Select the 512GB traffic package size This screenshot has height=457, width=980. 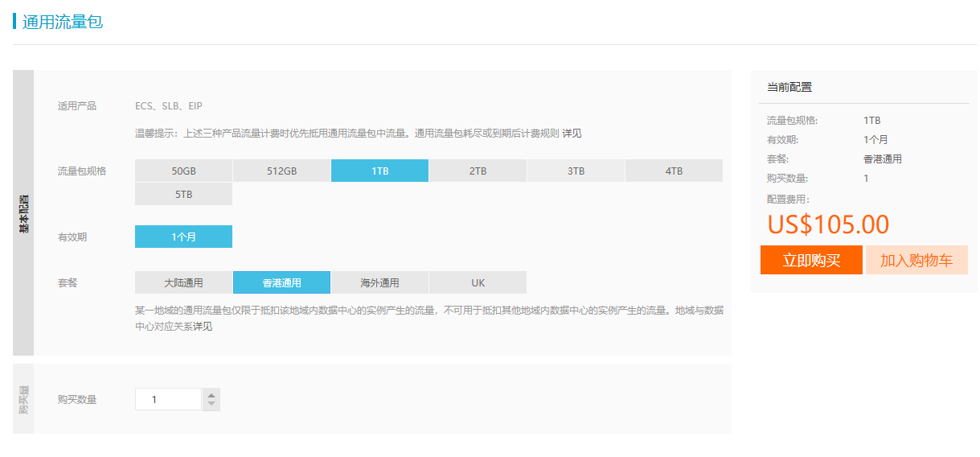coord(281,171)
